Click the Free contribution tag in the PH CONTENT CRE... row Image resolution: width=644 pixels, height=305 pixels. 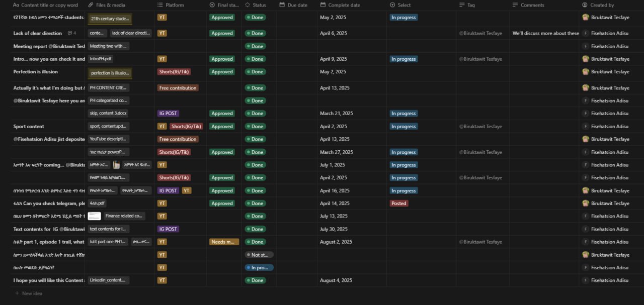point(178,88)
